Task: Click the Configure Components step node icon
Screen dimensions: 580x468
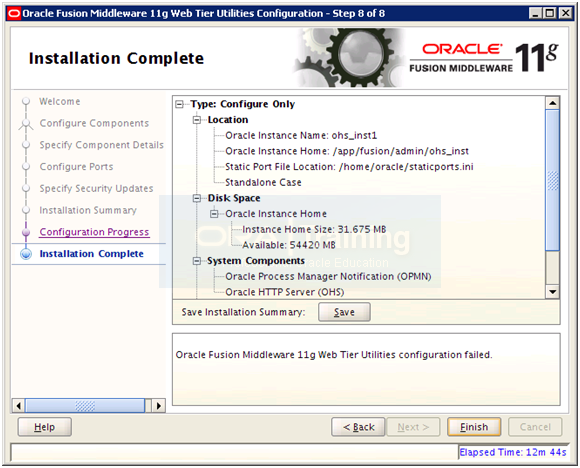Action: 26,124
